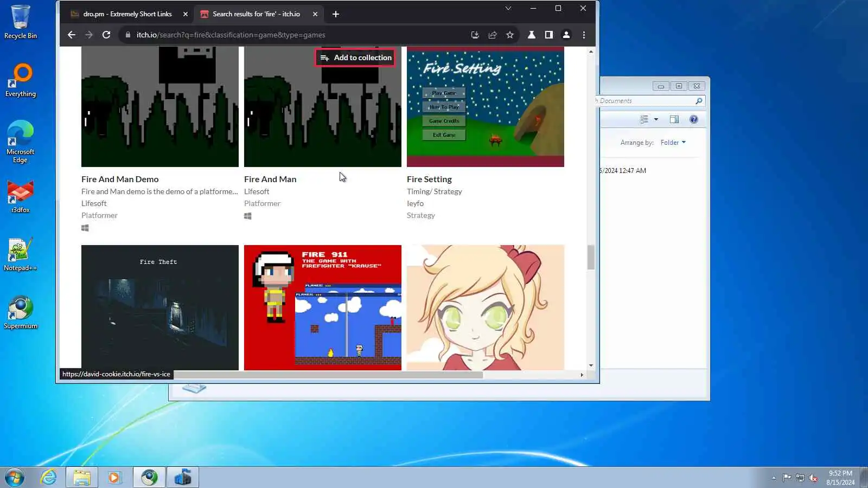The image size is (868, 488).
Task: Click the Fire And Man Demo thumbnail
Action: [x=160, y=107]
